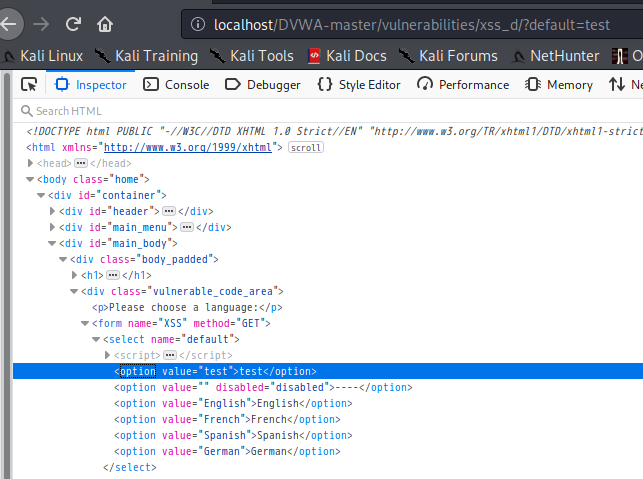The height and width of the screenshot is (479, 643).
Task: Collapse the div id main_body node
Action: pos(52,243)
